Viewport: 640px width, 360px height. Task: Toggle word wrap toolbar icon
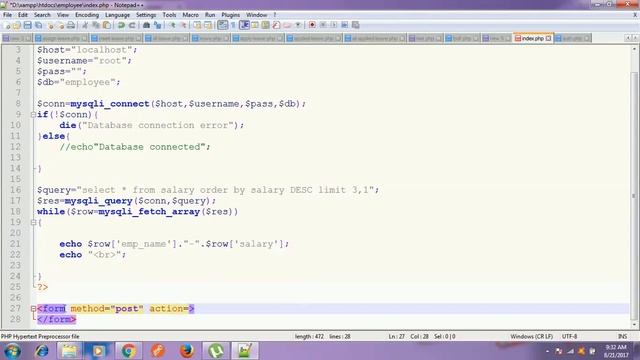pyautogui.click(x=222, y=25)
